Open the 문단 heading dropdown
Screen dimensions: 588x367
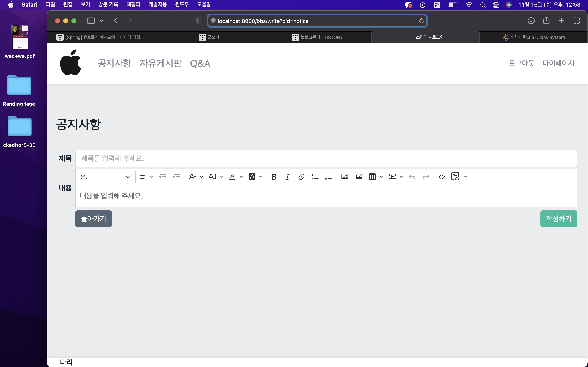click(105, 177)
